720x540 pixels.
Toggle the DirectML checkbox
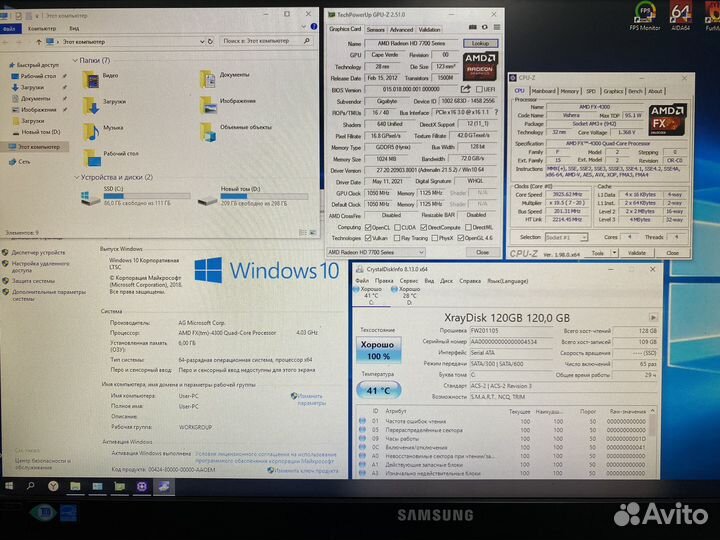(x=468, y=227)
